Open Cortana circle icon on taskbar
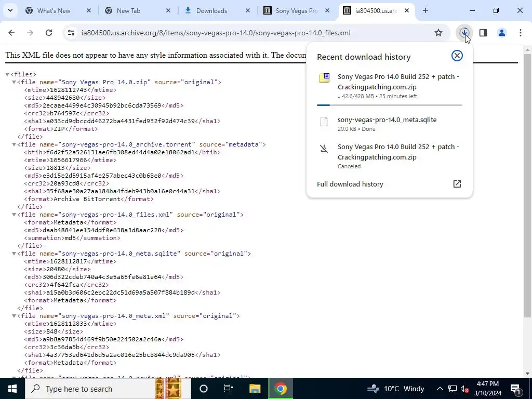 (204, 389)
